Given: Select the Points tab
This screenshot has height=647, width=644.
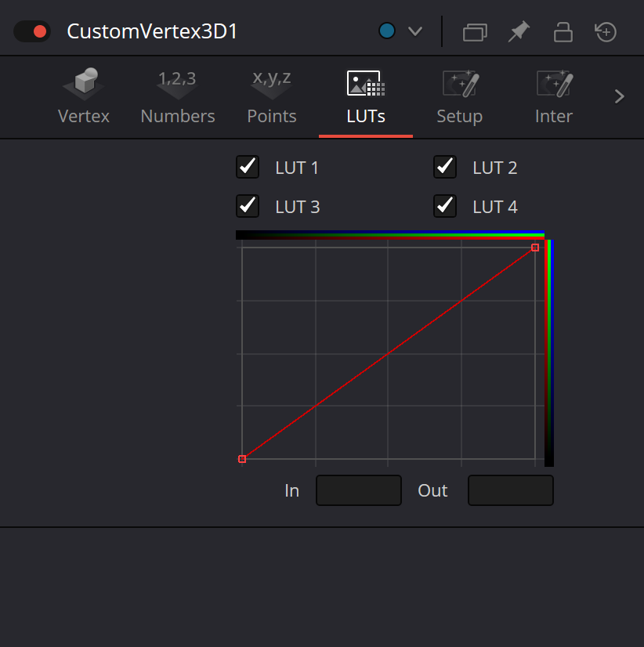Looking at the screenshot, I should 272,97.
